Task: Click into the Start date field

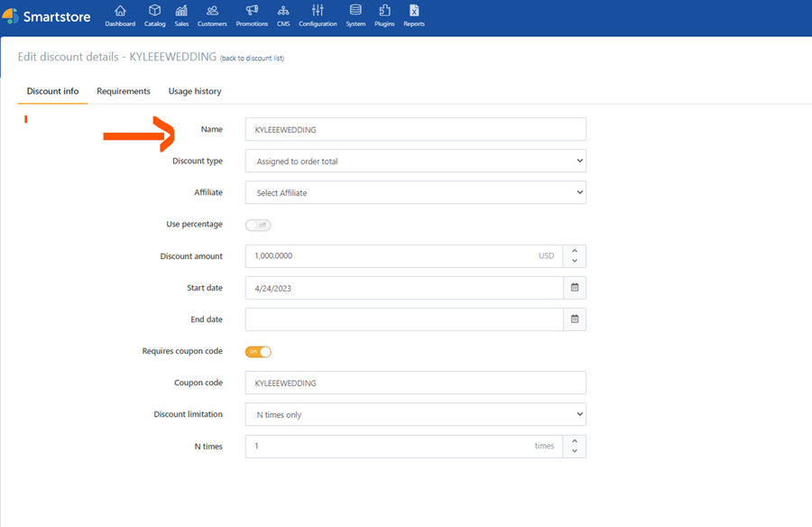Action: (404, 288)
